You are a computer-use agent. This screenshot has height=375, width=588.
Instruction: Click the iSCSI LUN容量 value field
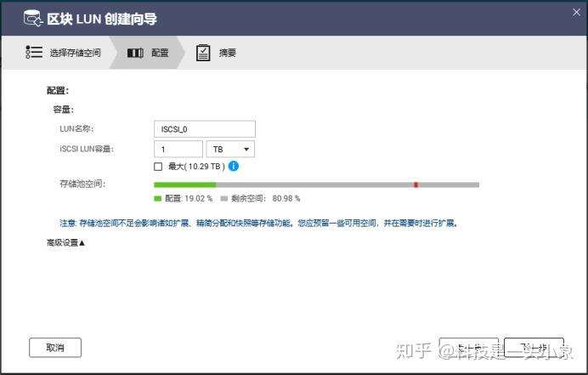click(x=178, y=149)
